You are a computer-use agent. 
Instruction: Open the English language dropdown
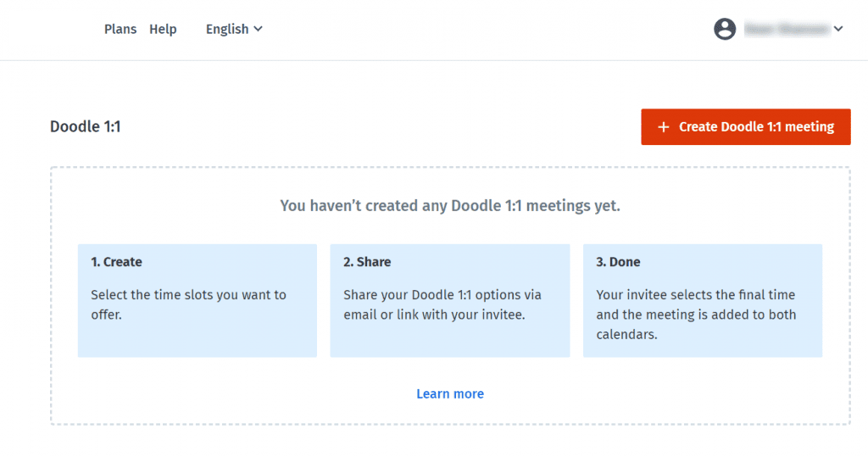tap(227, 29)
